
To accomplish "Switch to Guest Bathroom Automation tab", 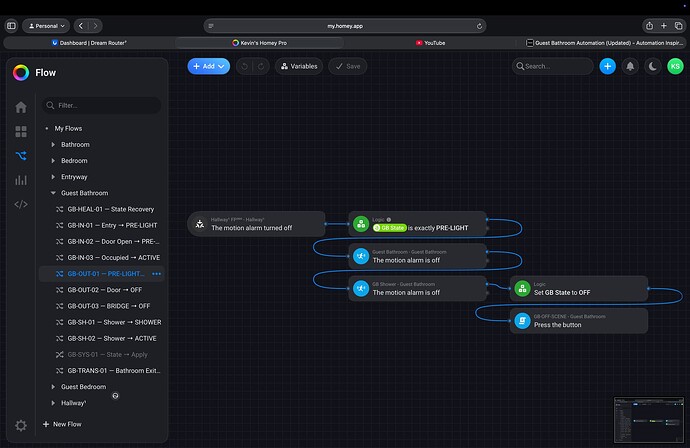I will click(604, 43).
